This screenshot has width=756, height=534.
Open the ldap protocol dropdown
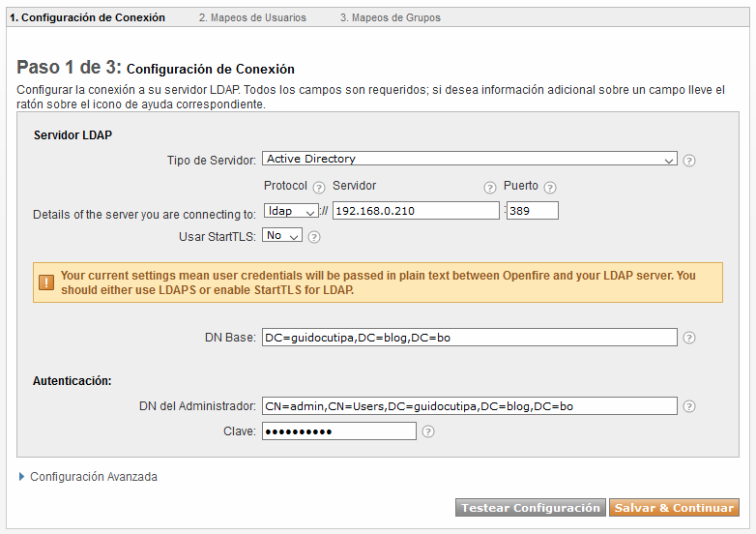pos(291,211)
